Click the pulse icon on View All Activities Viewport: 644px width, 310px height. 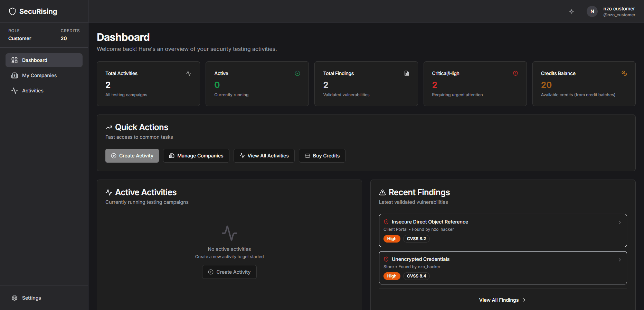click(242, 156)
